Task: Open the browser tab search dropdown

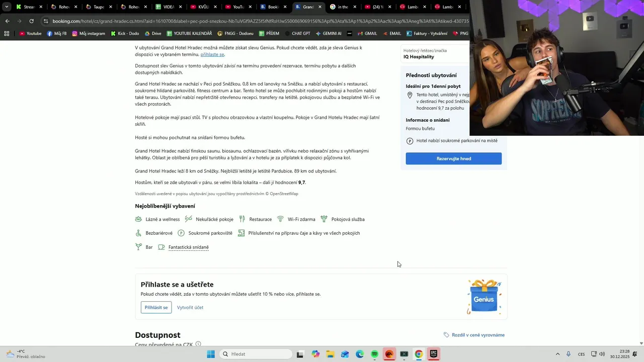Action: (6, 7)
